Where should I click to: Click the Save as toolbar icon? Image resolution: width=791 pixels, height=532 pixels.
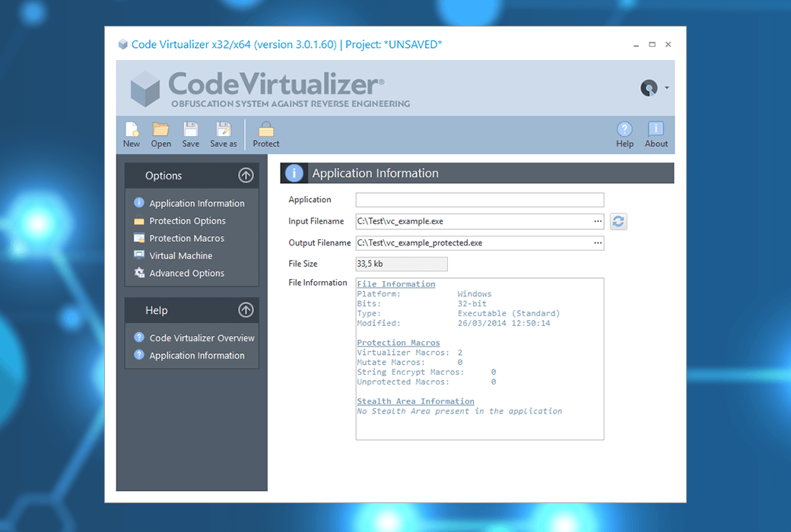(224, 134)
